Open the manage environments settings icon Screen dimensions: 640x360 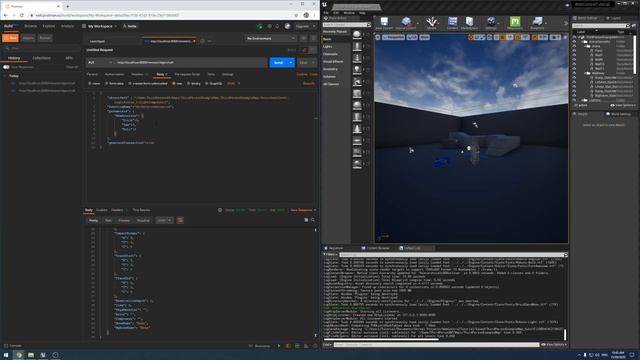(x=313, y=38)
